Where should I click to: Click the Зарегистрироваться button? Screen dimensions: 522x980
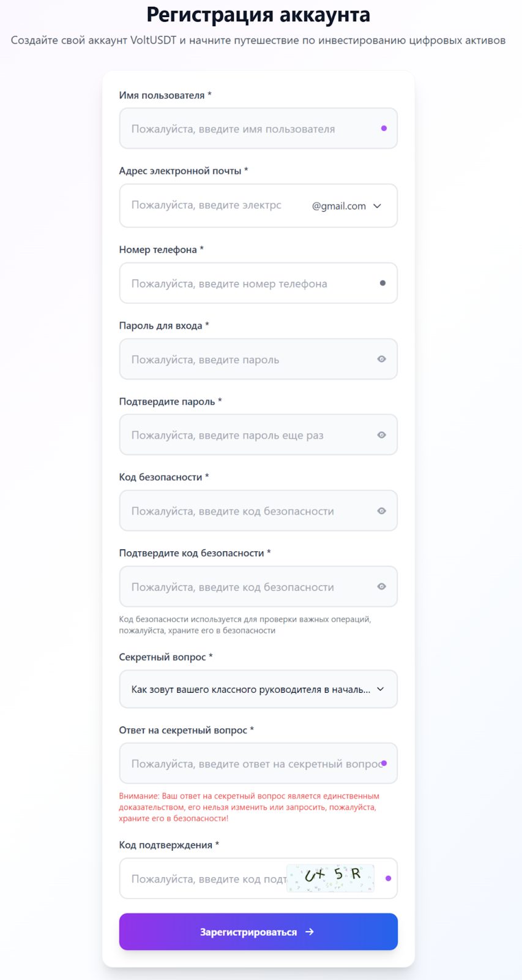point(258,932)
